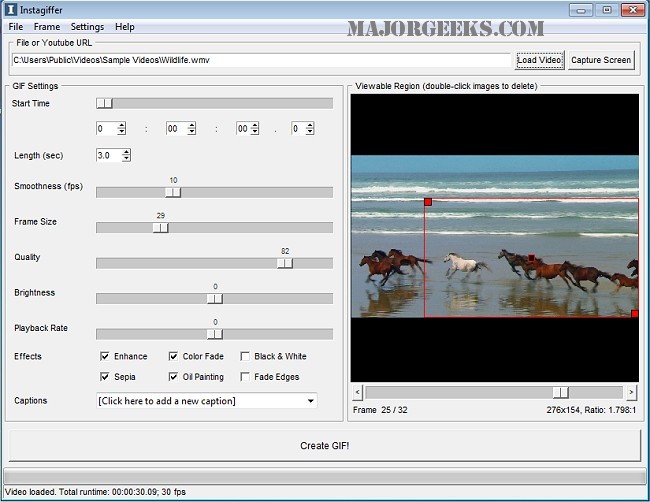
Task: Open the Settings menu
Action: pos(87,27)
